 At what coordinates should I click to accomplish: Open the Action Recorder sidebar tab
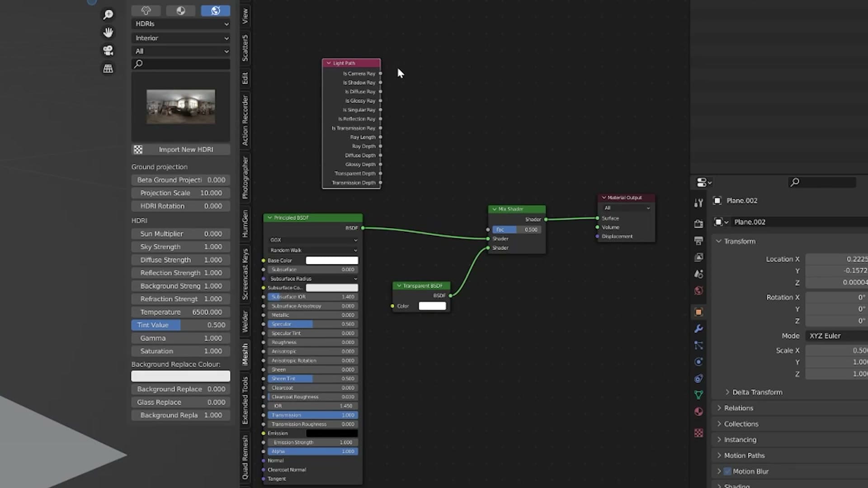point(245,120)
